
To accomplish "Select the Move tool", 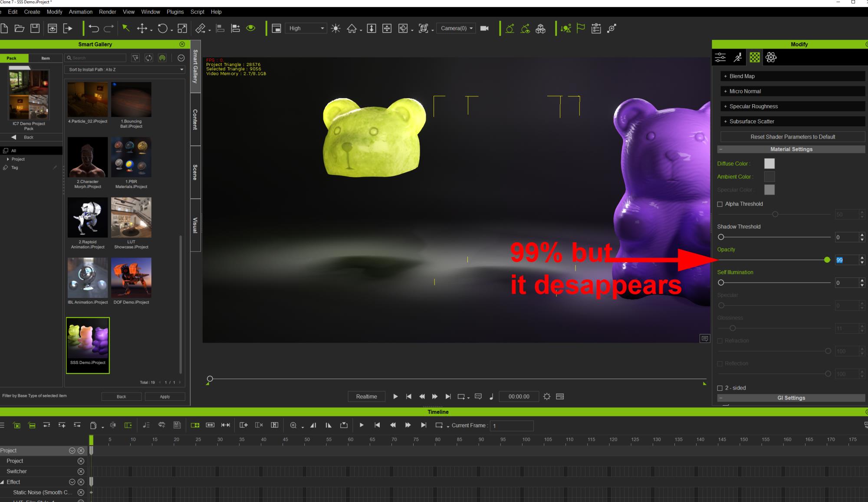I will [142, 28].
